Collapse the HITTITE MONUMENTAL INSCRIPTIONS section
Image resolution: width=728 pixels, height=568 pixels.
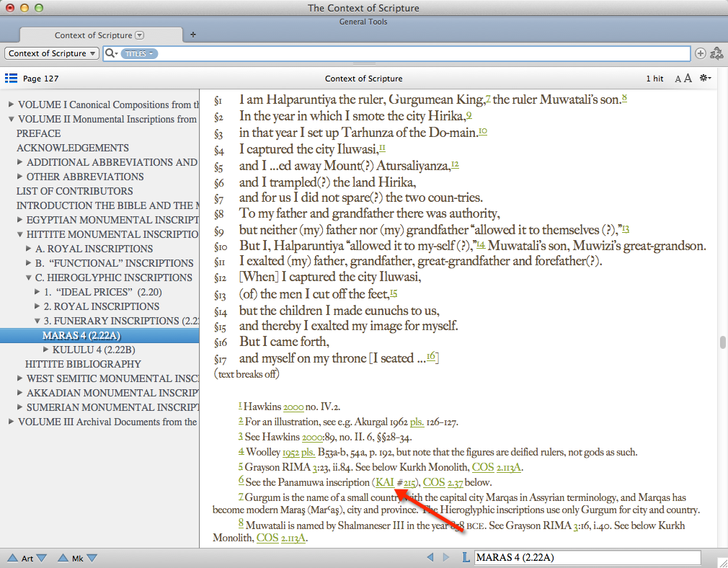[x=20, y=234]
